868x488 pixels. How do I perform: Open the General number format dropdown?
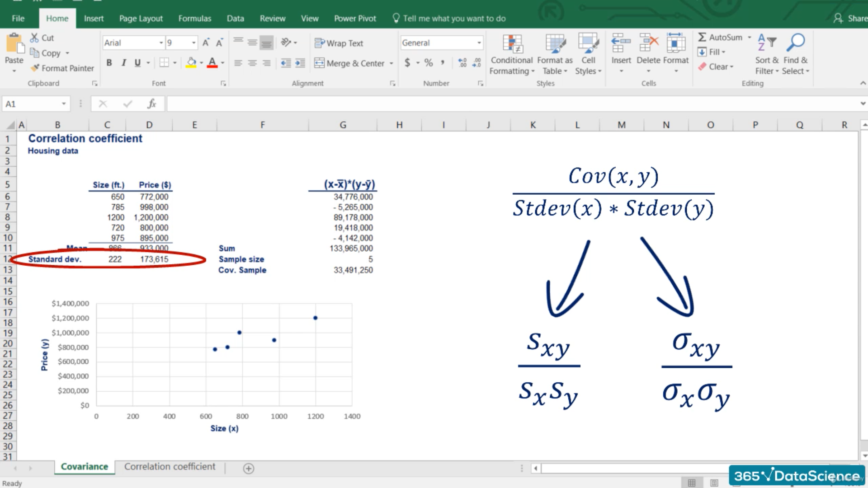pyautogui.click(x=479, y=43)
